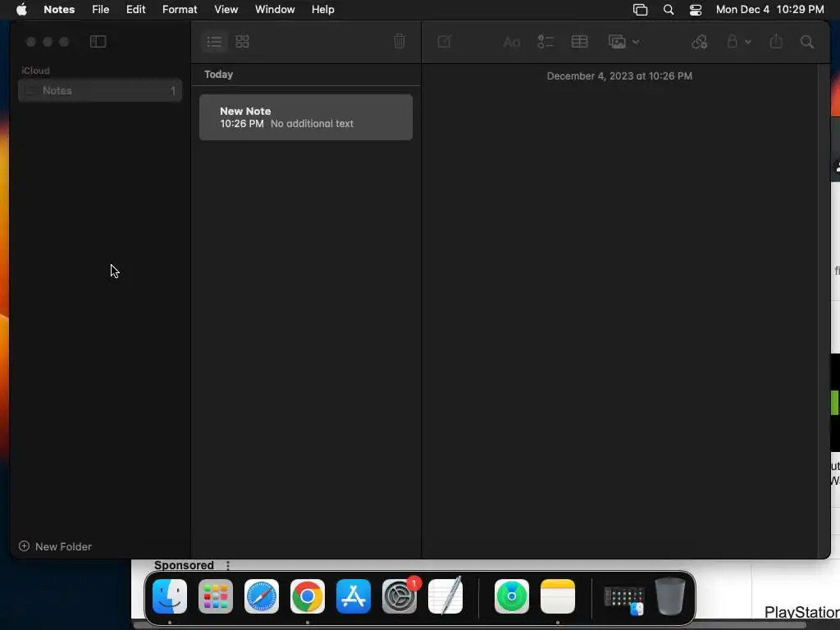The image size is (840, 630).
Task: Open the recent app icon beside Trash
Action: [x=624, y=600]
